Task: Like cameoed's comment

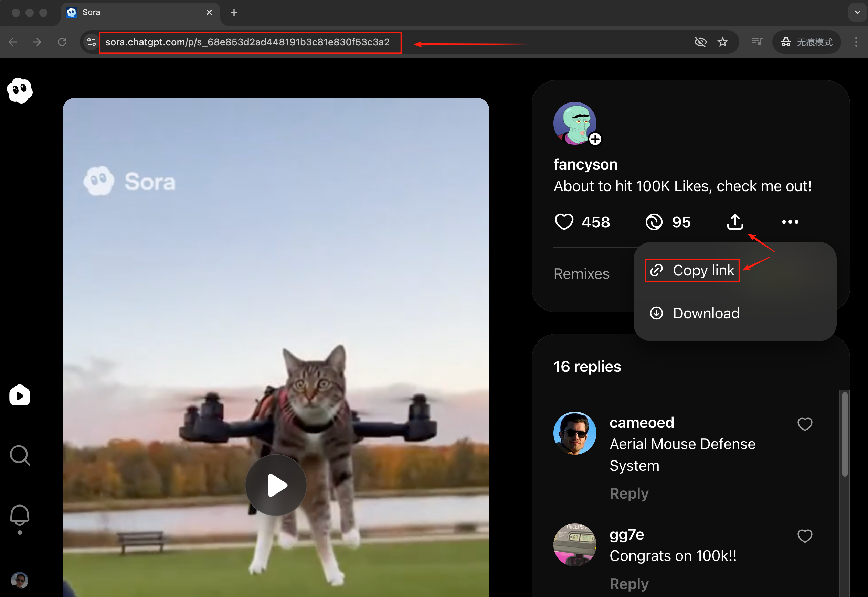Action: point(805,424)
